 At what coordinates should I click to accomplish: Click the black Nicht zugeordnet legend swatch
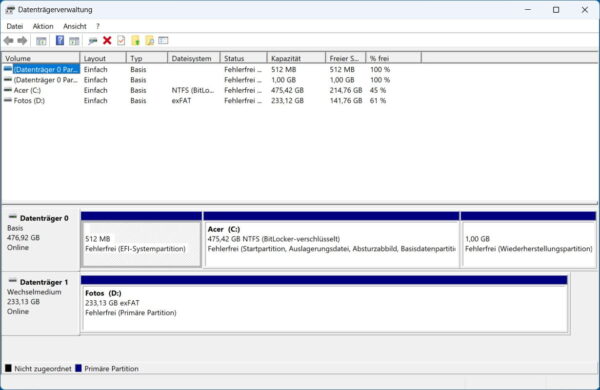pos(8,368)
